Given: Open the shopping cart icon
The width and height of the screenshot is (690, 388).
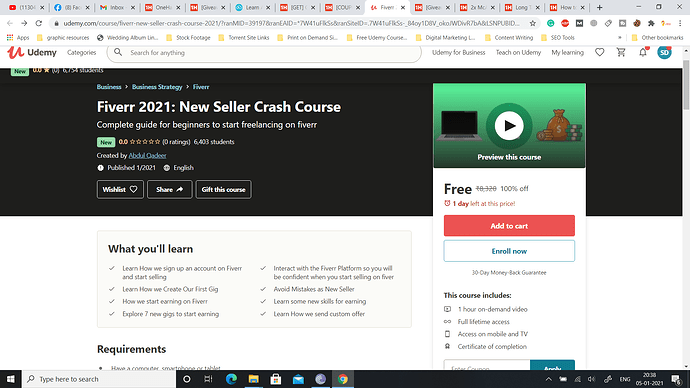Looking at the screenshot, I should coord(621,52).
